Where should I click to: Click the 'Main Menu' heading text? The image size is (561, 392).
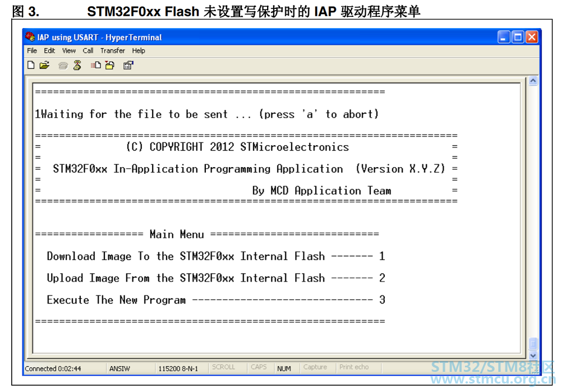177,234
